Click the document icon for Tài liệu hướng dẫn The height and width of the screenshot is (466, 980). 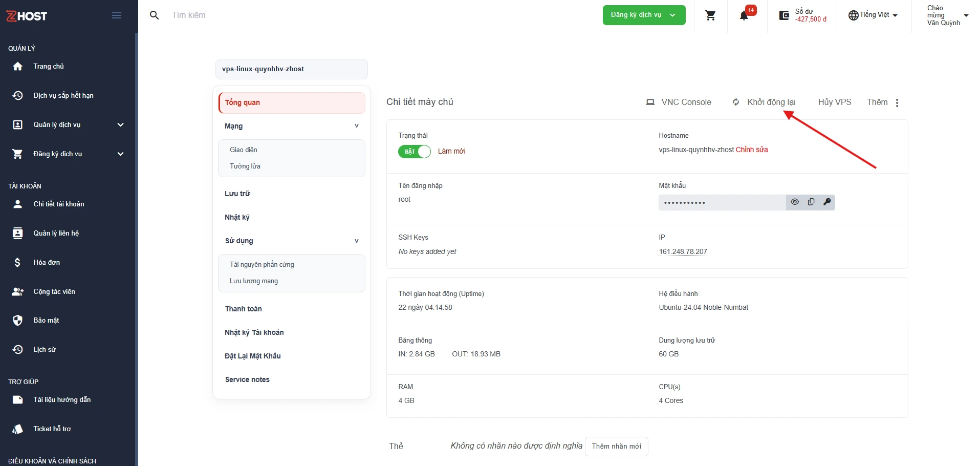pyautogui.click(x=18, y=399)
